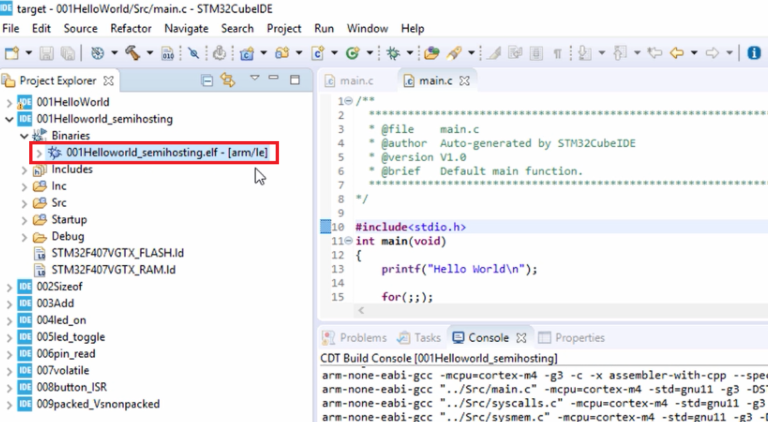Click the hammer Build icon
Image resolution: width=768 pixels, height=422 pixels.
click(x=132, y=53)
